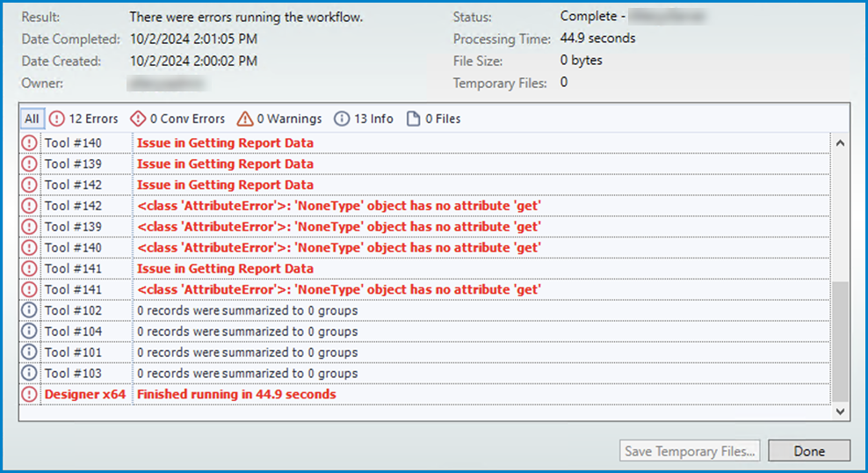868x473 pixels.
Task: Click the 44.9 seconds processing time value
Action: (x=598, y=38)
